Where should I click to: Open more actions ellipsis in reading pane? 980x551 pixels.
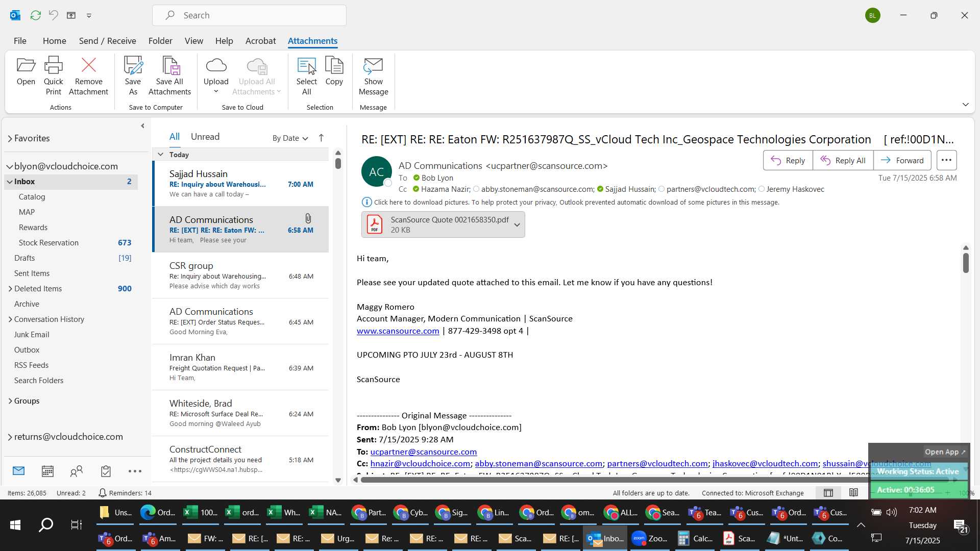point(946,160)
